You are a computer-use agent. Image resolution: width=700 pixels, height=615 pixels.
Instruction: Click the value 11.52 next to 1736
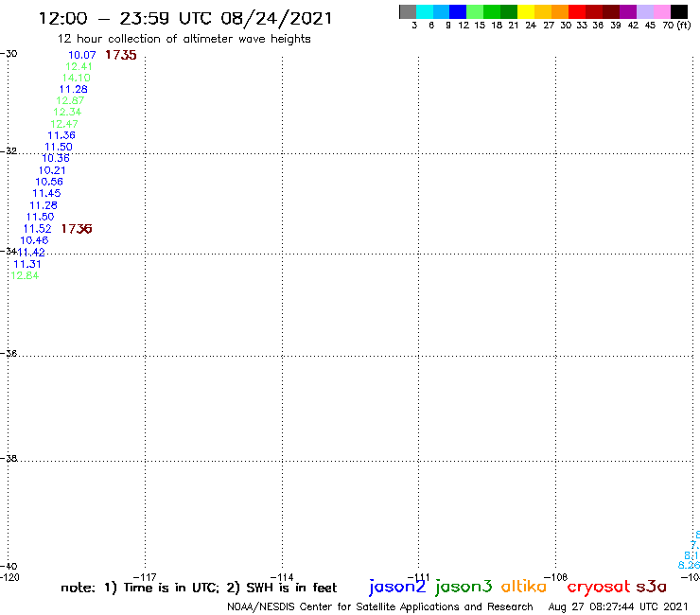[38, 229]
